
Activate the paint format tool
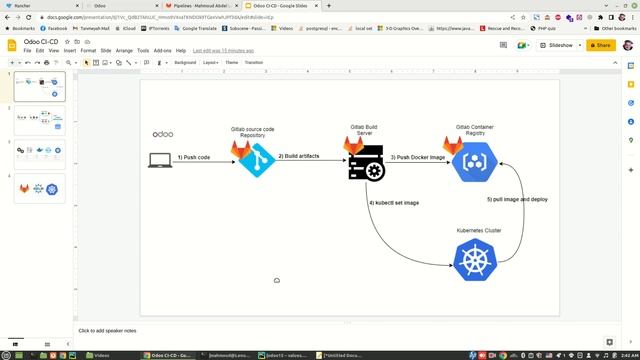click(56, 62)
